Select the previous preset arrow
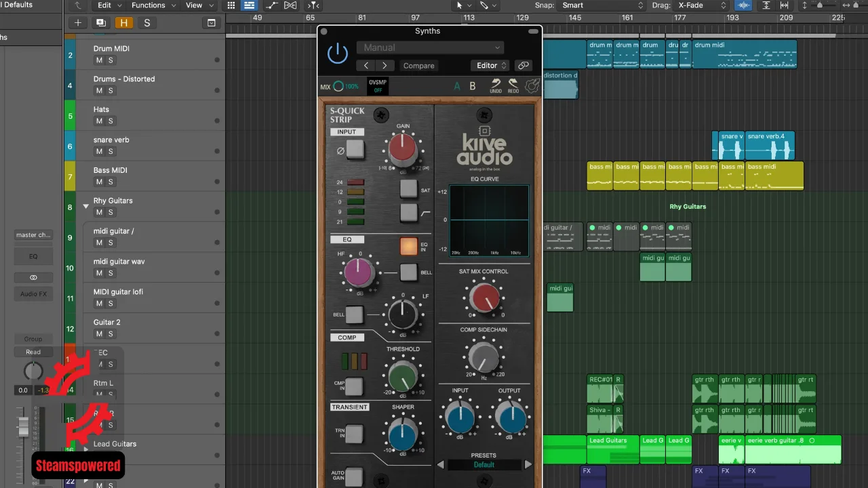 (440, 464)
